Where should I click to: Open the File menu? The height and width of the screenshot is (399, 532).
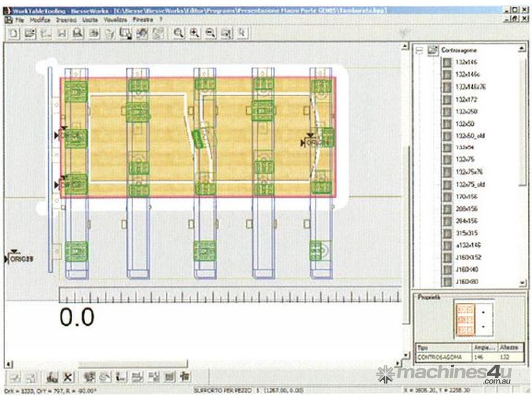click(x=19, y=19)
